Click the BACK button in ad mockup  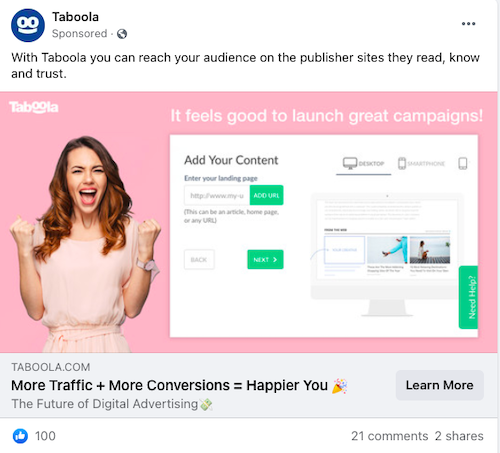pos(199,259)
